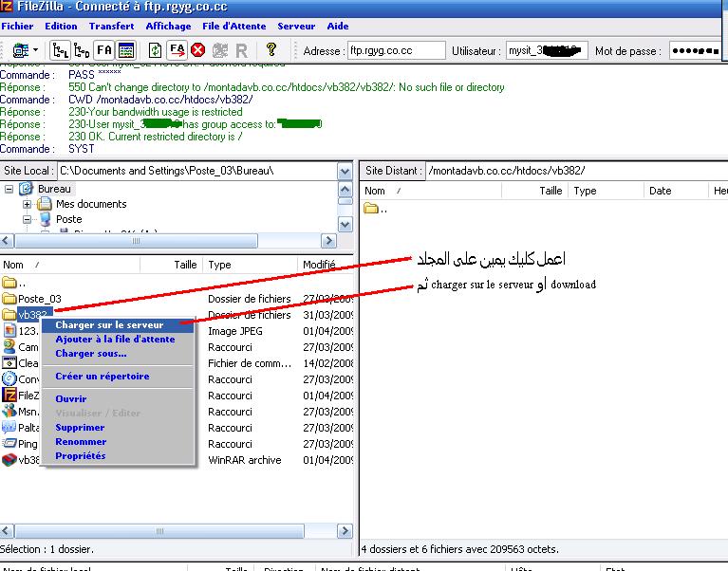Toggle the remote directory tree view icon

point(82,50)
